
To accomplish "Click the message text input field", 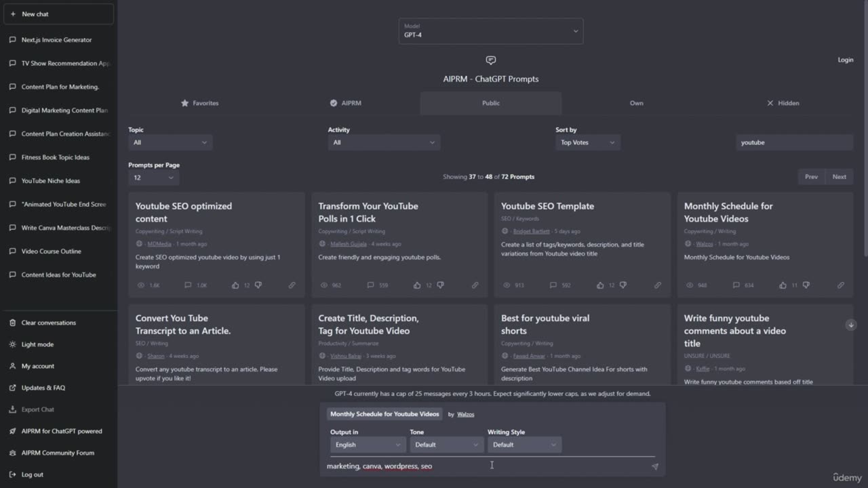I will [x=486, y=466].
